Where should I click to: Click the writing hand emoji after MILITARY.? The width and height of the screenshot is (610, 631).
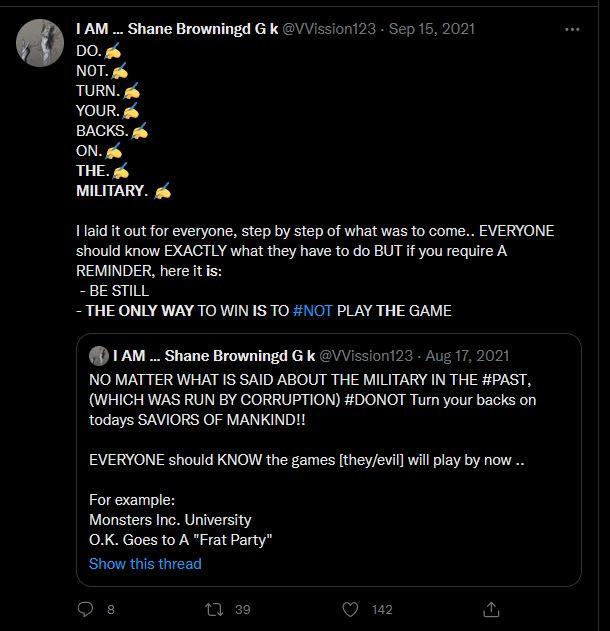pyautogui.click(x=163, y=190)
